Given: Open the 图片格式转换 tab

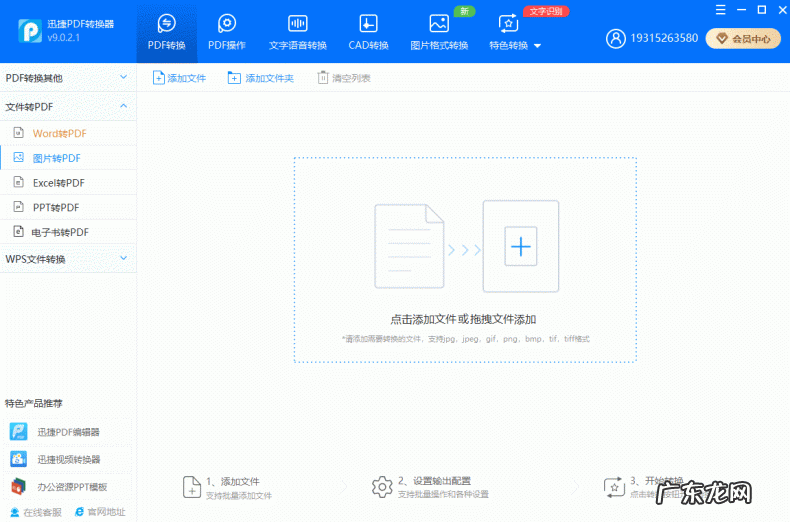Looking at the screenshot, I should tap(439, 33).
